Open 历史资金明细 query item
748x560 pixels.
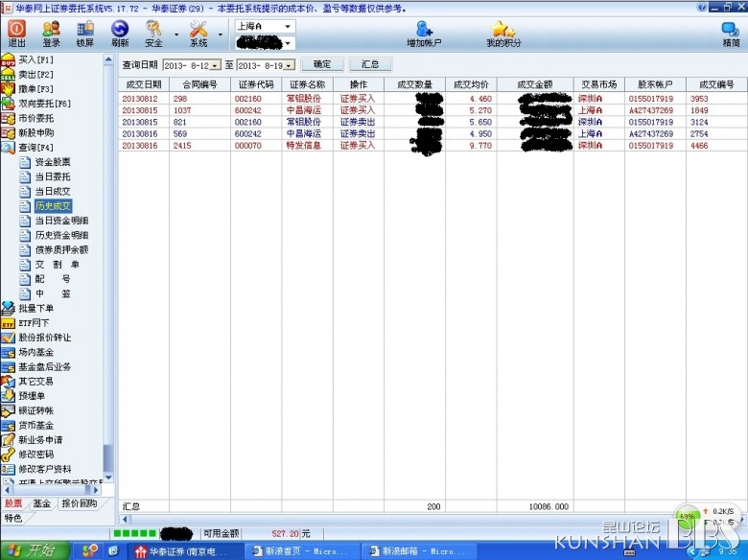tap(61, 235)
